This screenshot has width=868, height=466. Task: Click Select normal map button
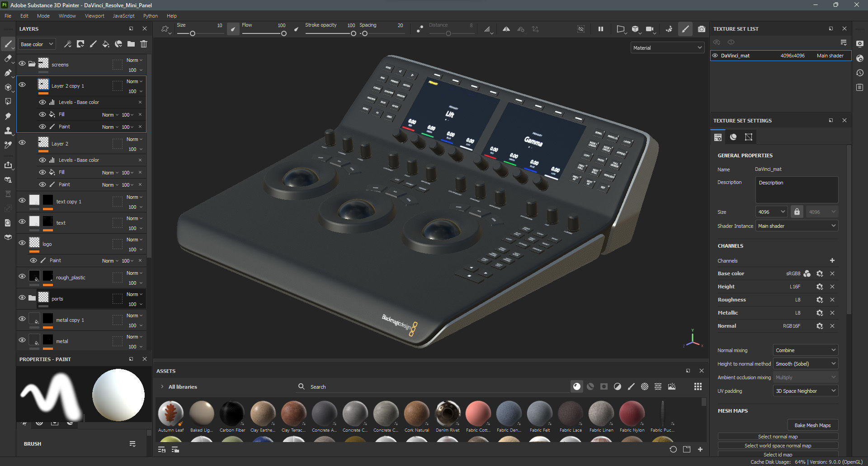[778, 437]
